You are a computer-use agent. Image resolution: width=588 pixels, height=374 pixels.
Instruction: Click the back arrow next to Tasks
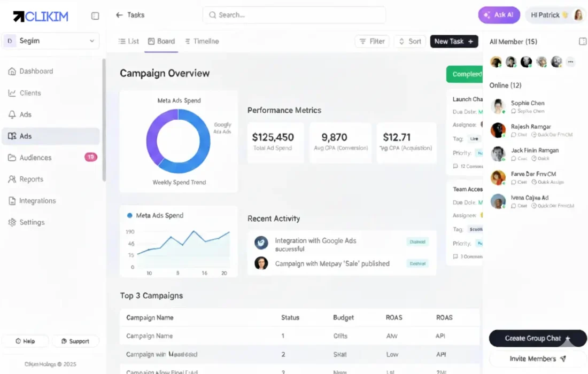[119, 15]
